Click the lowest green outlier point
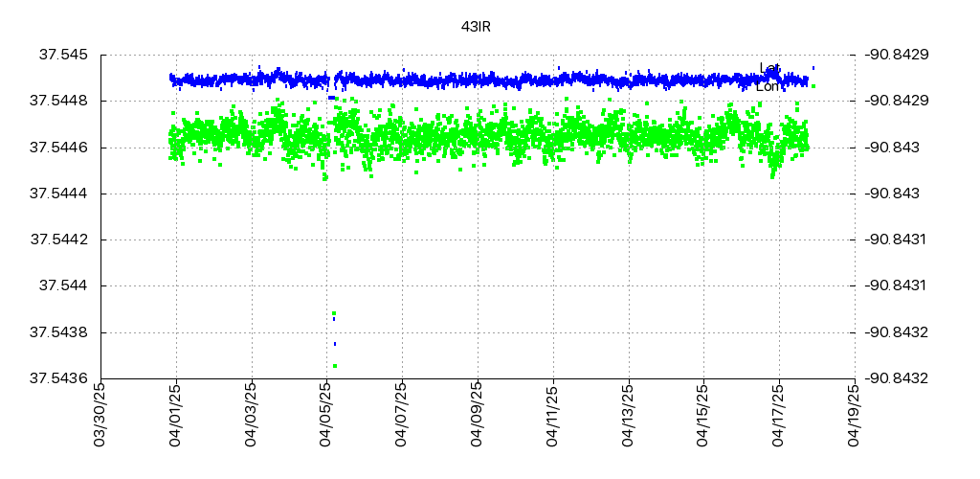The height and width of the screenshot is (479, 980). click(x=334, y=365)
